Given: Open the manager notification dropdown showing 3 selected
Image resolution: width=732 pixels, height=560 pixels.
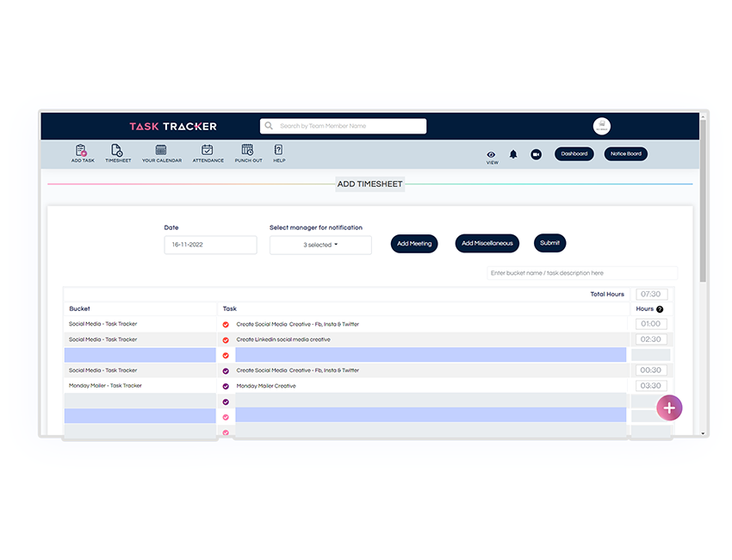Looking at the screenshot, I should point(320,245).
